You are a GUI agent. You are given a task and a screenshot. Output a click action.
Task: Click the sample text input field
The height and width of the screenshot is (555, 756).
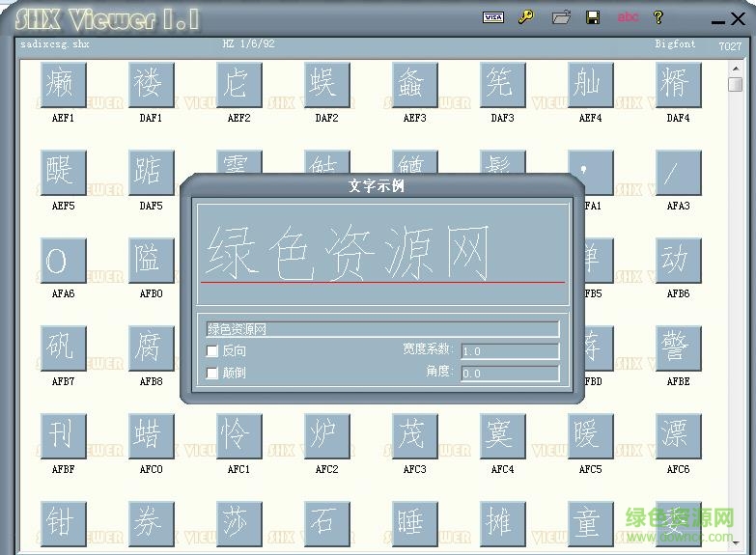(382, 329)
